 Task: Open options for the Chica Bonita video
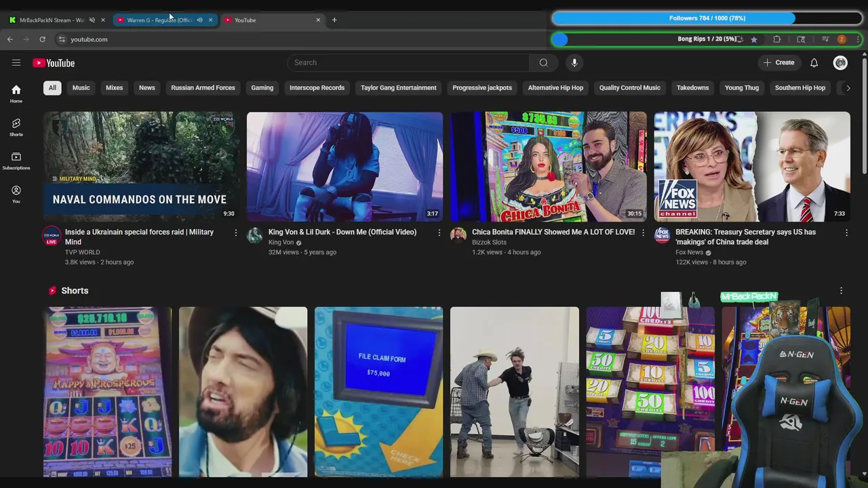pos(643,232)
